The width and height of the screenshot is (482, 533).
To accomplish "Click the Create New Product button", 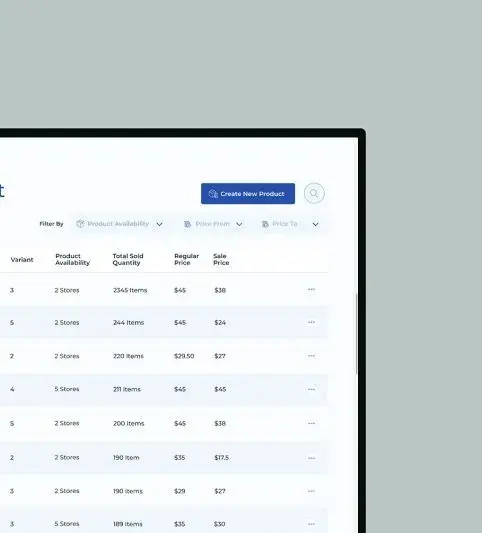I will (248, 194).
